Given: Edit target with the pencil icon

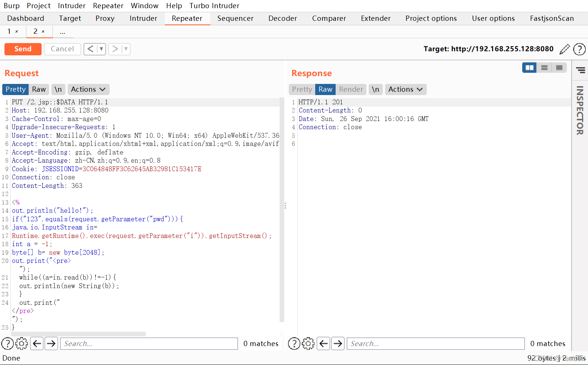Looking at the screenshot, I should [564, 49].
